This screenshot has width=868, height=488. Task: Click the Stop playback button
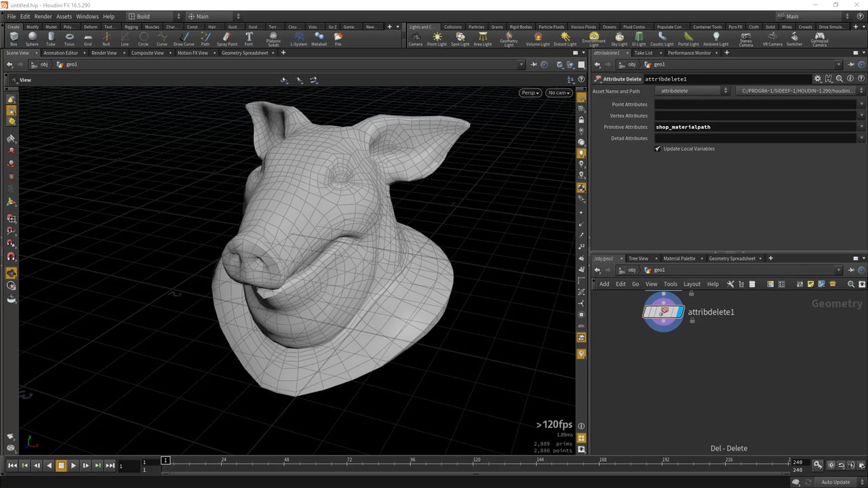coord(61,466)
